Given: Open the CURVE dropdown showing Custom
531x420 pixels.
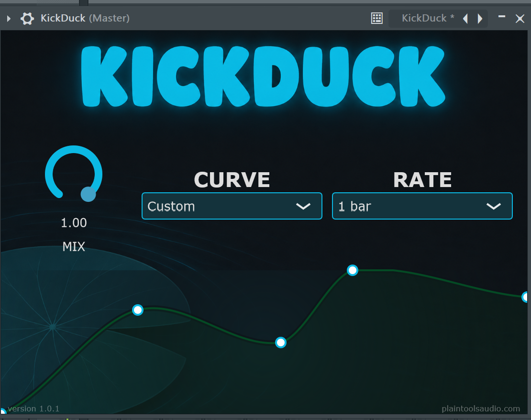Looking at the screenshot, I should coord(232,206).
